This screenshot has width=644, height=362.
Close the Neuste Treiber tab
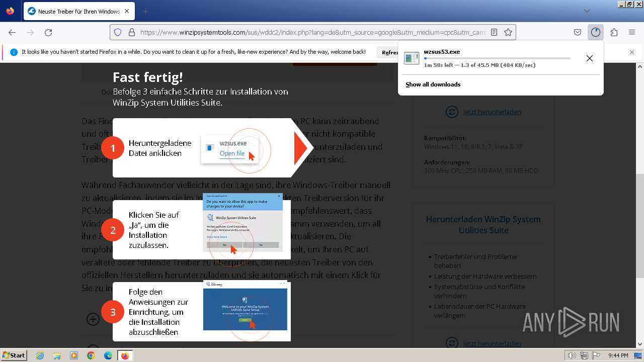(x=127, y=11)
